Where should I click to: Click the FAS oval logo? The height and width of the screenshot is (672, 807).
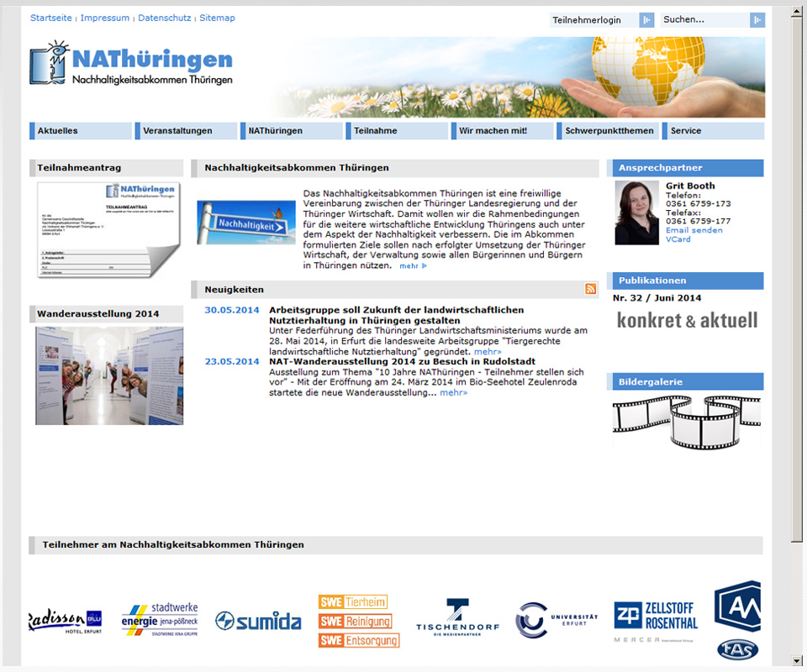pyautogui.click(x=737, y=649)
